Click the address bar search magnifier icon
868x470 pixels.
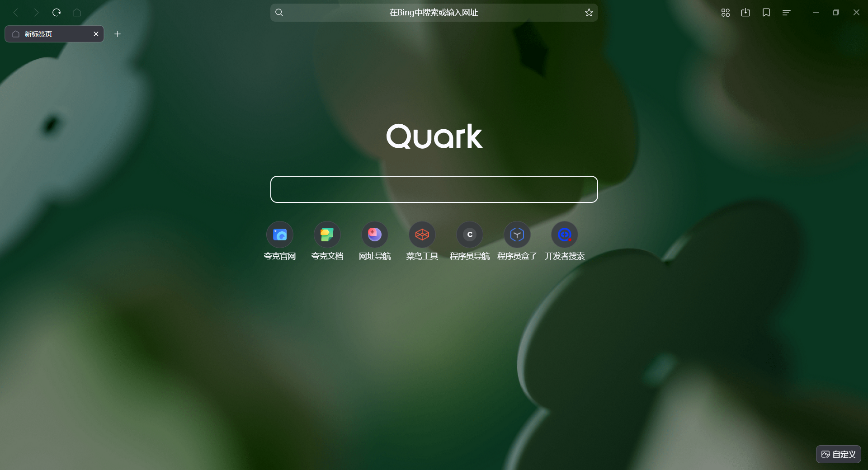point(279,13)
